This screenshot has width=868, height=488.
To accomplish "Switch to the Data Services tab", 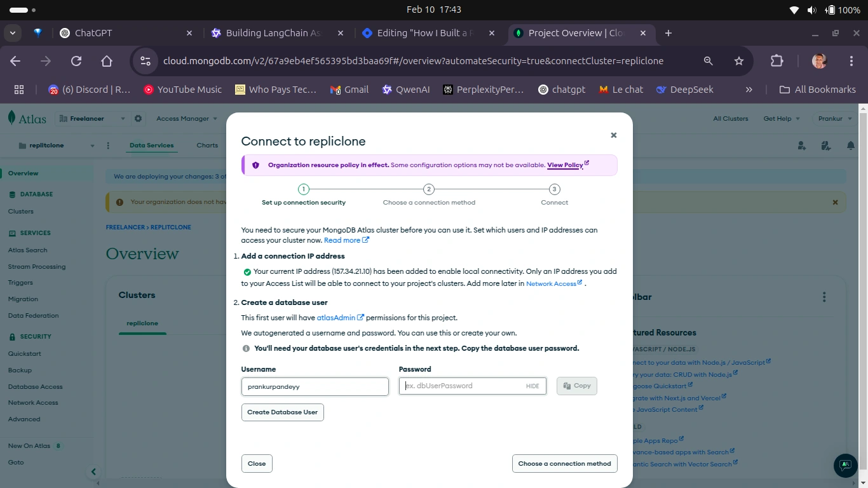I will (151, 146).
